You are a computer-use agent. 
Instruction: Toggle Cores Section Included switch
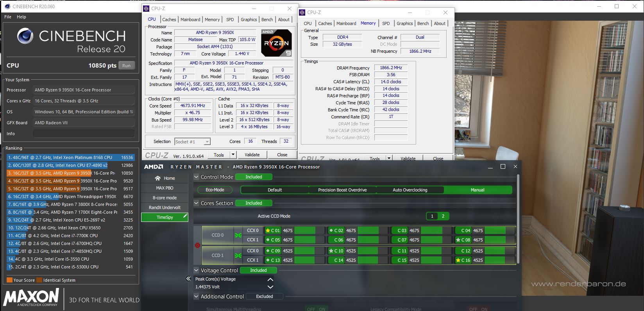[254, 203]
